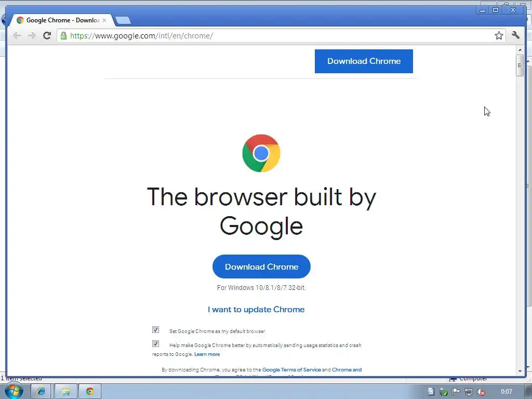Viewport: 532px width, 399px height.
Task: Click the network connection tray icon
Action: pos(469,392)
